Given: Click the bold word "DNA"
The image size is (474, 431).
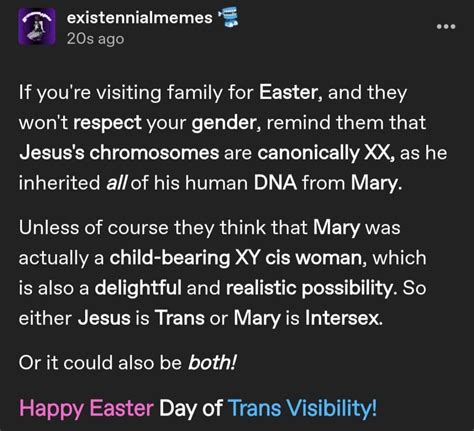Looking at the screenshot, I should click(x=275, y=183).
